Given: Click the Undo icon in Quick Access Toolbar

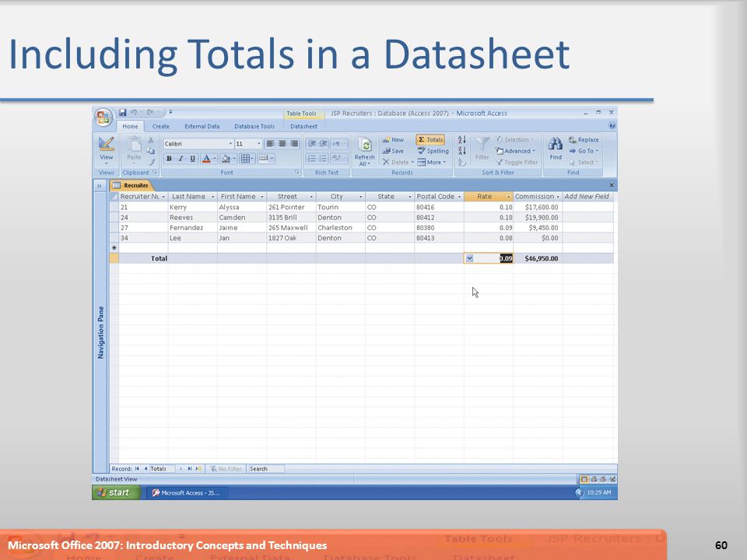Looking at the screenshot, I should point(134,112).
